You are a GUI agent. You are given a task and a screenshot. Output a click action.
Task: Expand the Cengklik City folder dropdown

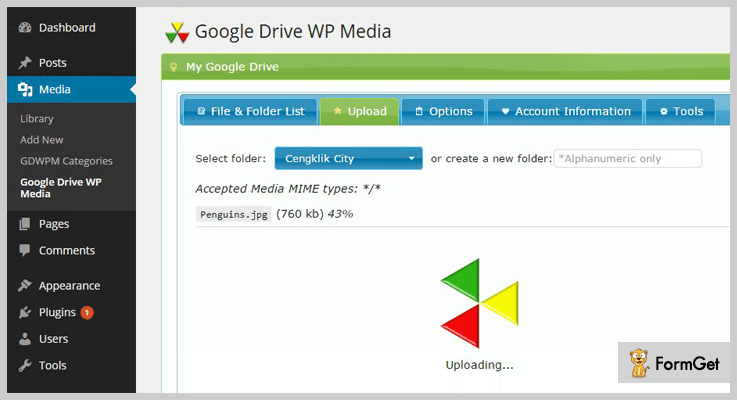[348, 158]
